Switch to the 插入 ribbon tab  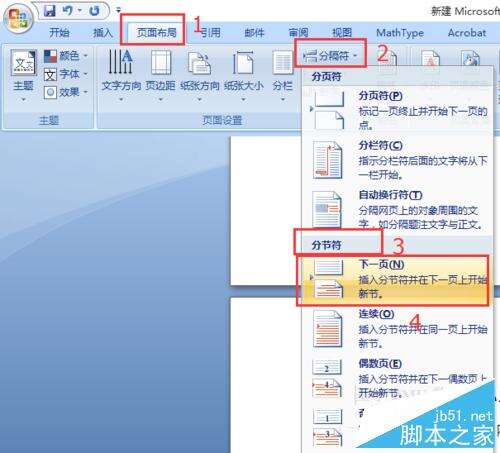point(103,32)
